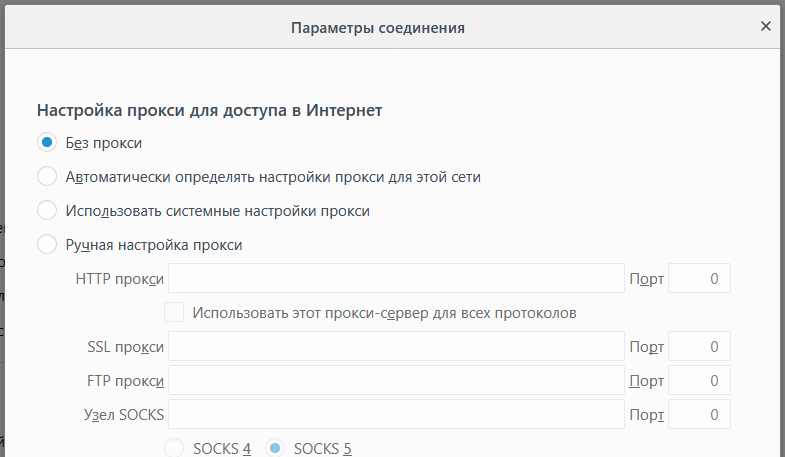Screen dimensions: 785x457
Task: Select Использовать системные настройки прокси
Action: (47, 210)
